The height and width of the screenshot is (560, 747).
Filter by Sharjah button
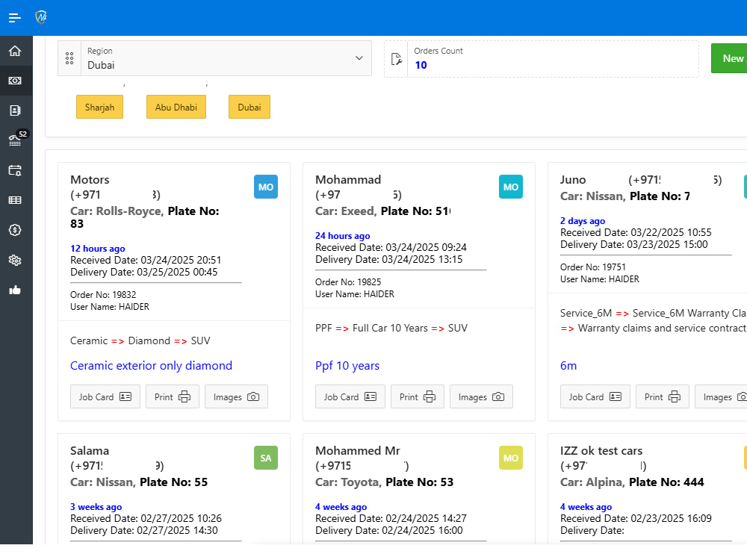tap(99, 107)
